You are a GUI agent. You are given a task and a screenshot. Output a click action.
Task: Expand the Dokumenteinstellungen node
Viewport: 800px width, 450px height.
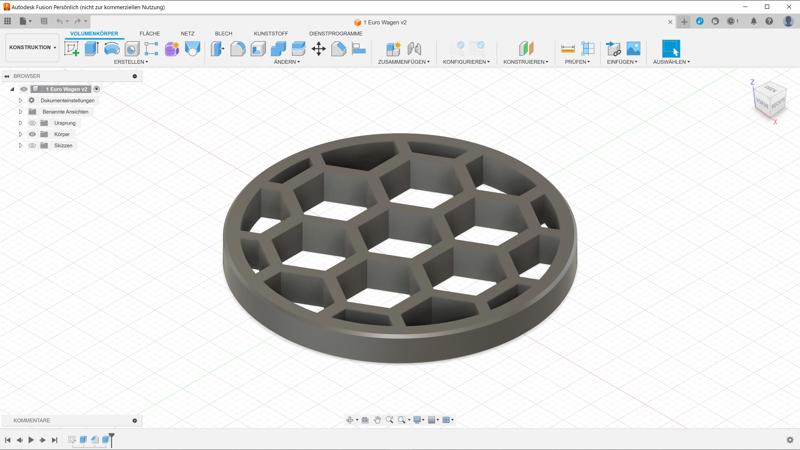tap(20, 101)
